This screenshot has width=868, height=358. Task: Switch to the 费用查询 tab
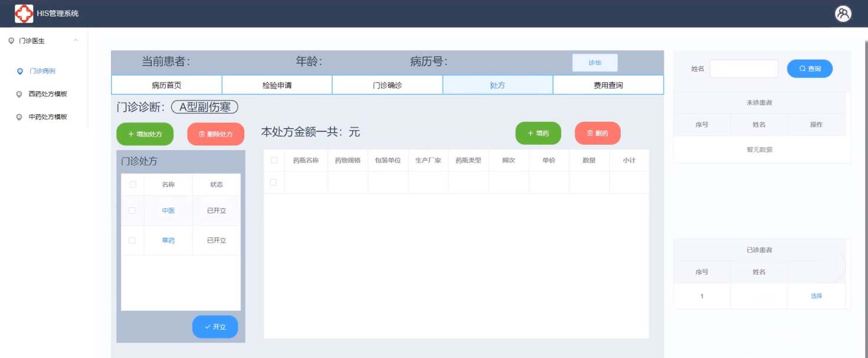tap(608, 85)
